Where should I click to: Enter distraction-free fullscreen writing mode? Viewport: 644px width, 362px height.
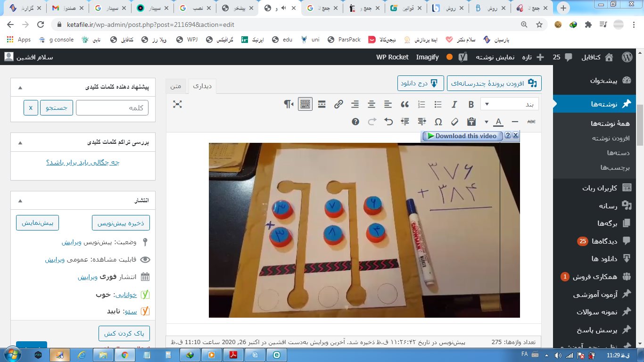tap(177, 104)
